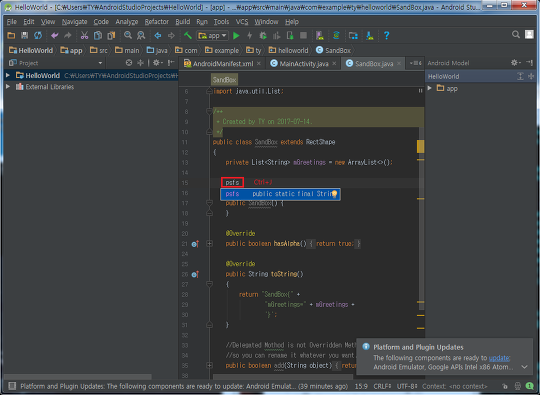540x395 pixels.
Task: Expand the External Libraries tree node
Action: (x=8, y=87)
